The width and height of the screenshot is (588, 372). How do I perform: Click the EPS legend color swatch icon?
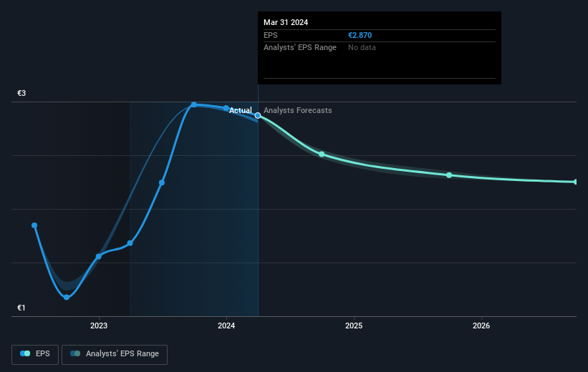tap(25, 353)
